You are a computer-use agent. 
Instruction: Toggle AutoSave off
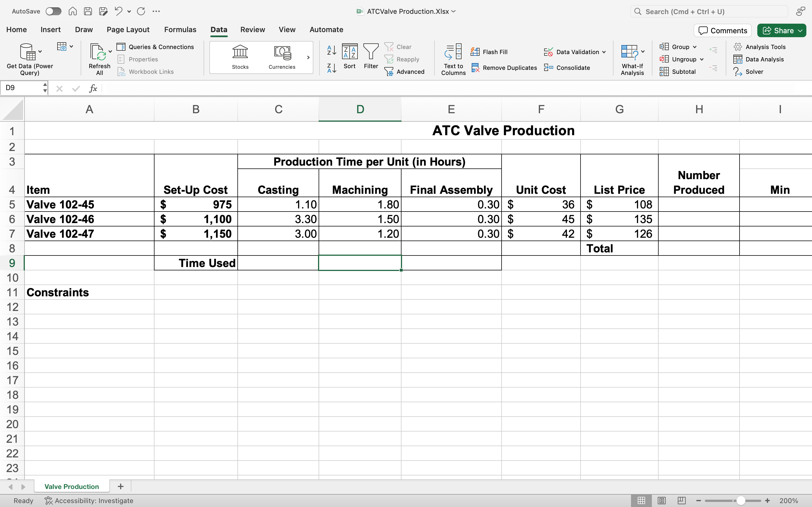tap(53, 11)
